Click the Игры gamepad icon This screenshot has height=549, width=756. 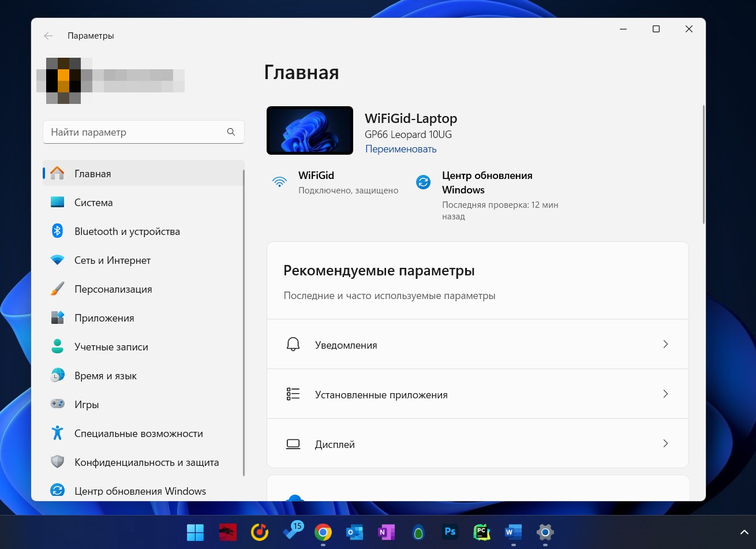click(57, 404)
